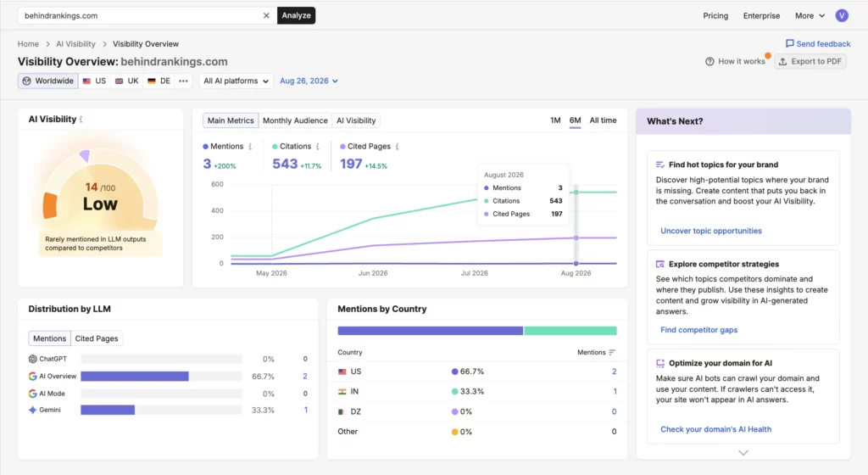The width and height of the screenshot is (868, 475).
Task: Toggle the Mentions series in chart
Action: [x=223, y=146]
